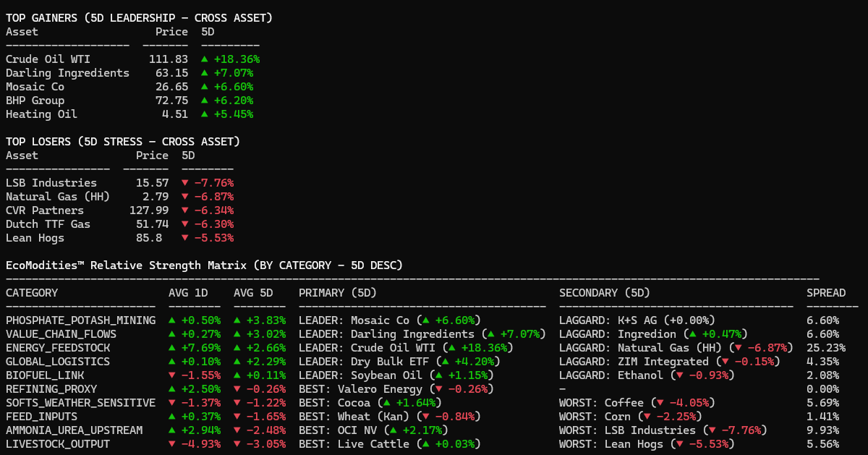
Task: Click the green up arrow in BHP Group row
Action: [205, 101]
